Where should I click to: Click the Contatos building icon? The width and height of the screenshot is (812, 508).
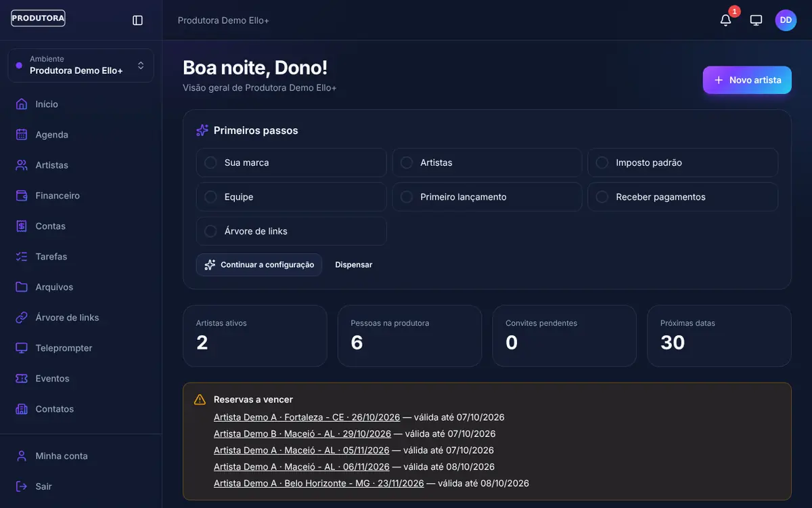click(22, 409)
